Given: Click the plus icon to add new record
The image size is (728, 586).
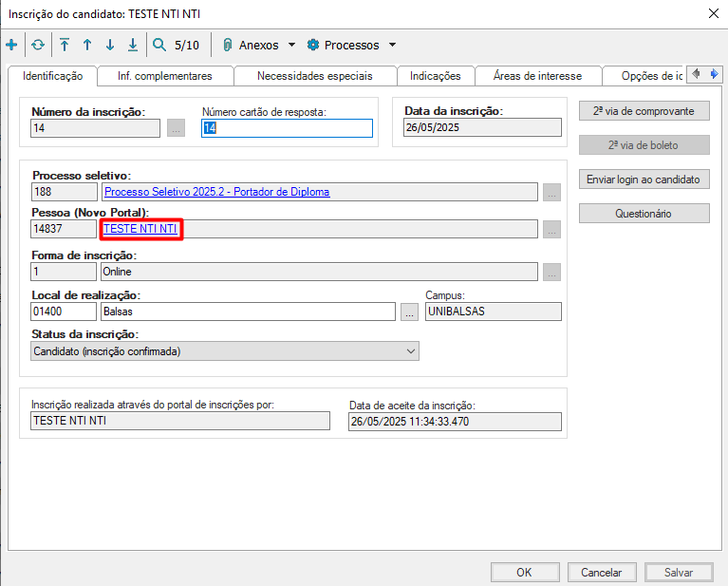Looking at the screenshot, I should pyautogui.click(x=11, y=45).
